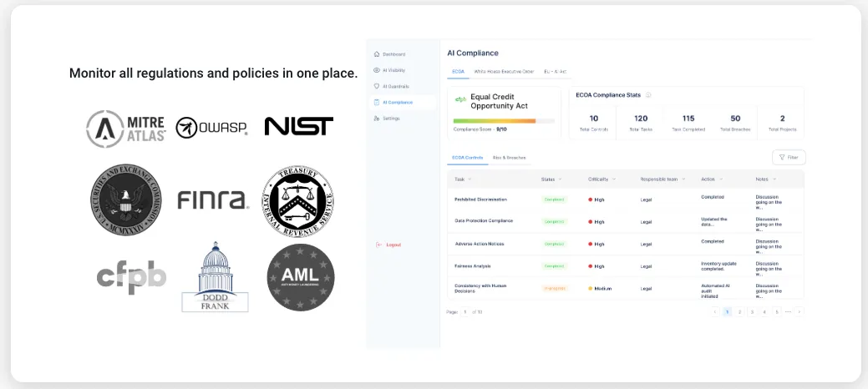Click the OWASP logo

(x=211, y=128)
